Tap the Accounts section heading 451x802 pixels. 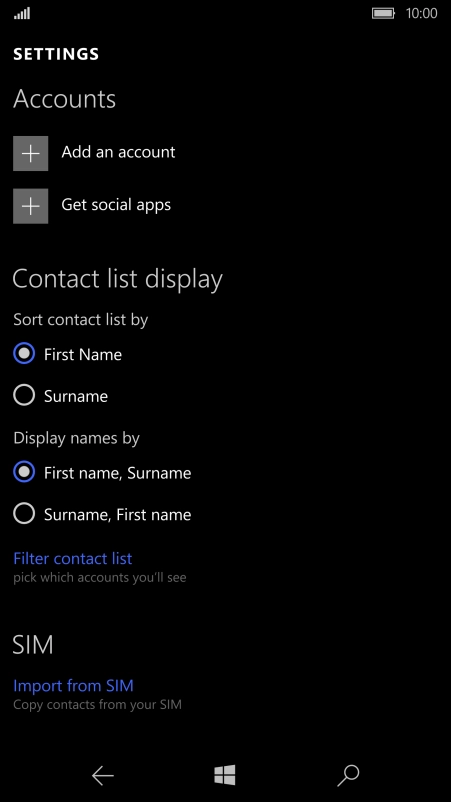click(x=64, y=99)
